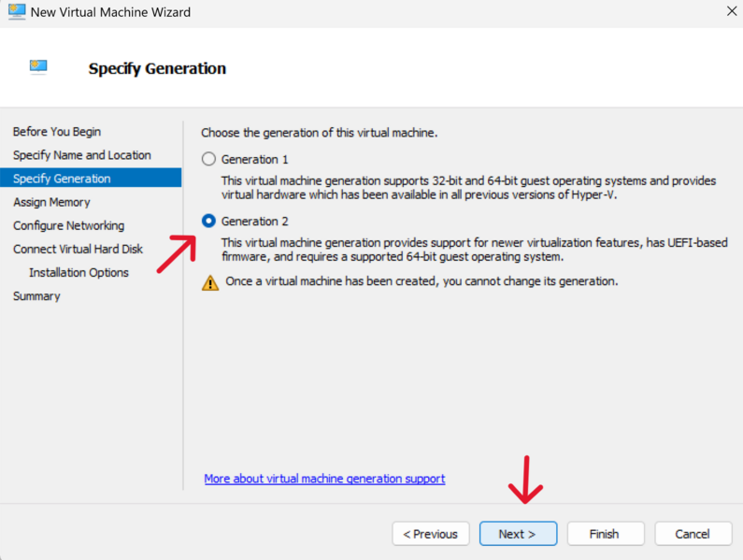Click the Specify Generation page heading
The image size is (743, 560).
[157, 69]
